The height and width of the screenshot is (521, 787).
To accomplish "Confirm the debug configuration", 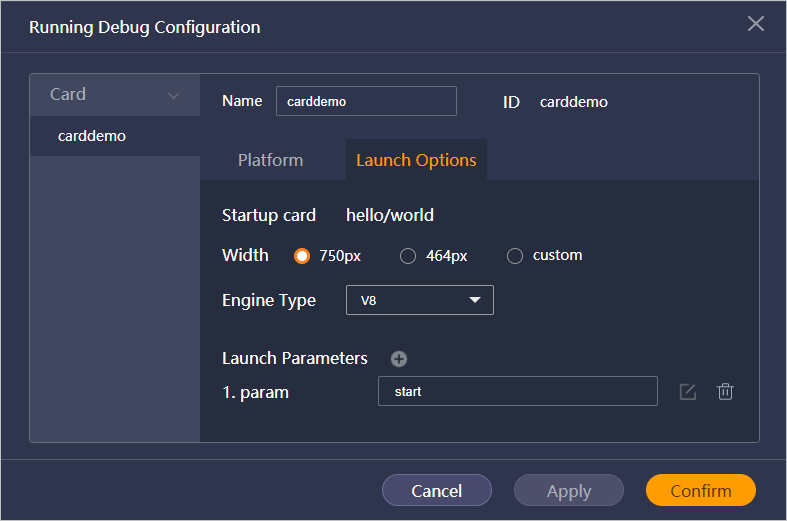I will (x=701, y=490).
